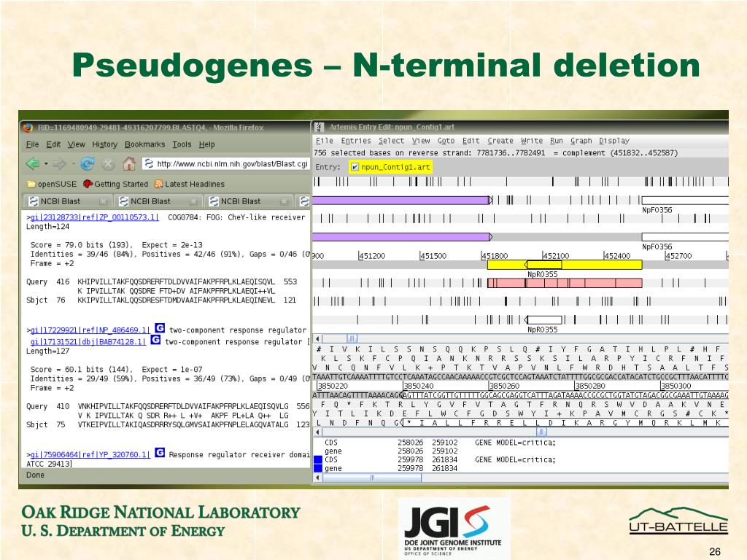Open the Getting Started bookmark
This screenshot has width=747, height=560.
(115, 184)
